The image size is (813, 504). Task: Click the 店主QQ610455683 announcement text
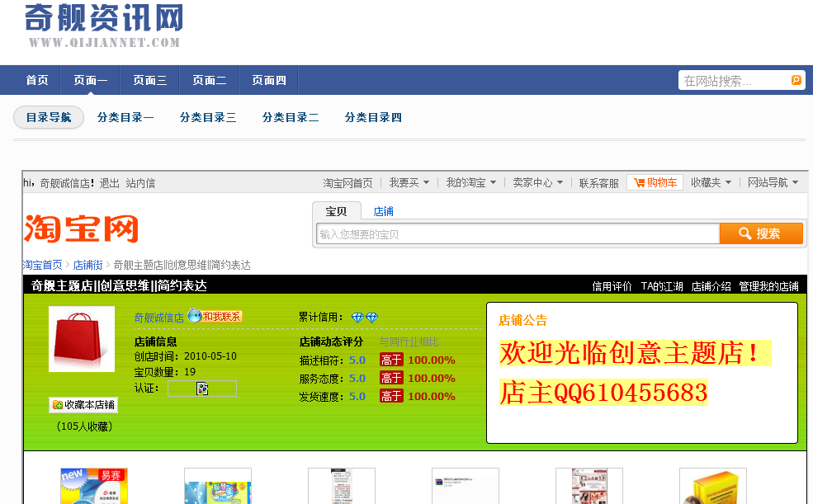coord(603,392)
